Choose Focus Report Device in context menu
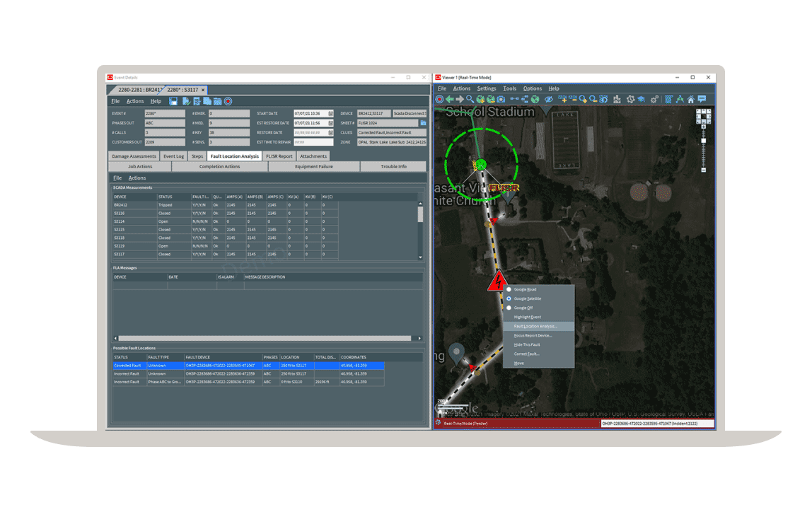Screen dimensions: 812x512 (x=538, y=335)
